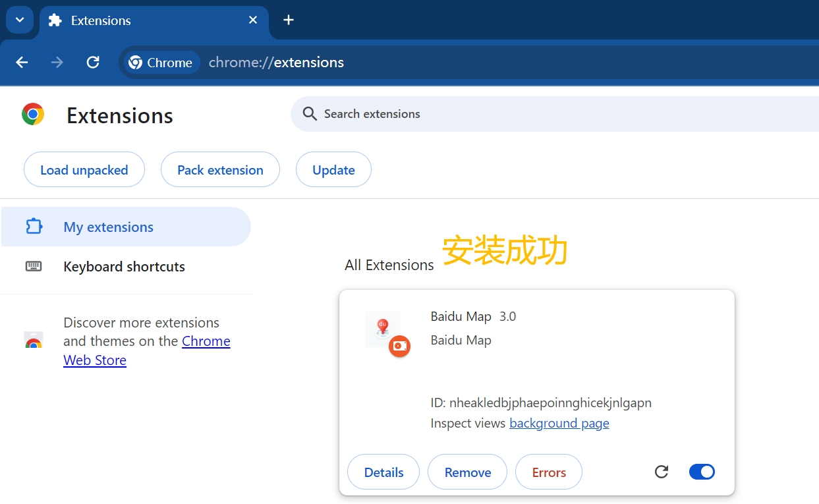Viewport: 819px width, 504px height.
Task: Click the Update button
Action: (333, 170)
